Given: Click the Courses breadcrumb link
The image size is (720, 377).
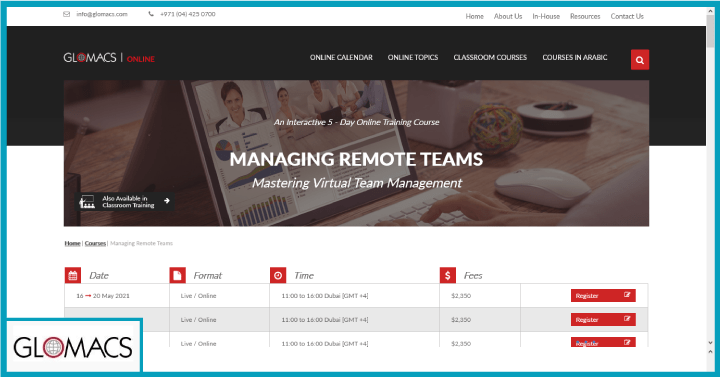Looking at the screenshot, I should click(x=95, y=243).
